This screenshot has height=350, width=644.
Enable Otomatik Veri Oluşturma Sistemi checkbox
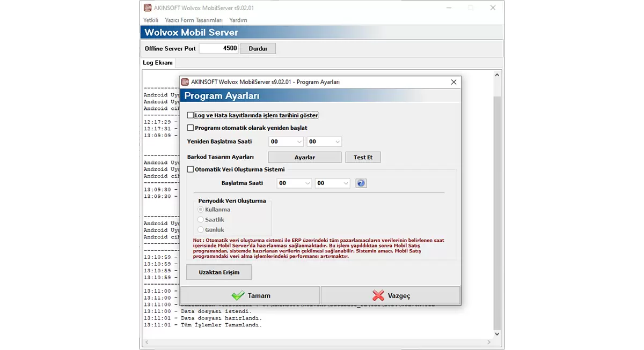(x=191, y=169)
